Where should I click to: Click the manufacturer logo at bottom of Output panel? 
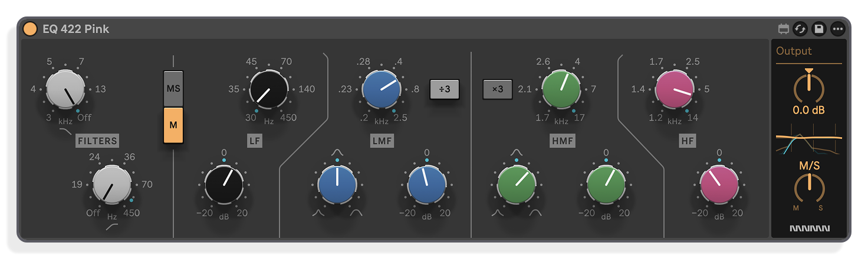point(809,228)
